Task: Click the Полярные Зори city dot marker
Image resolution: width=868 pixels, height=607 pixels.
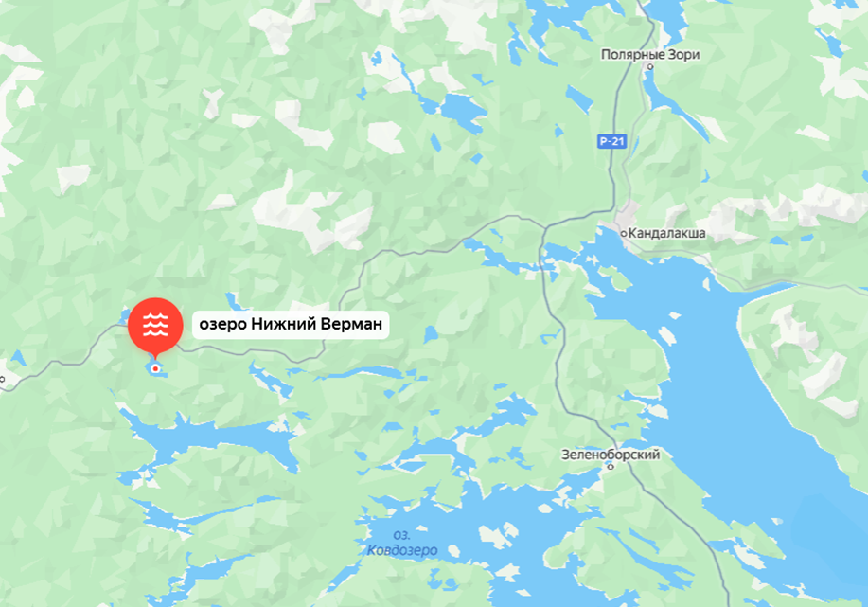Action: (x=650, y=66)
